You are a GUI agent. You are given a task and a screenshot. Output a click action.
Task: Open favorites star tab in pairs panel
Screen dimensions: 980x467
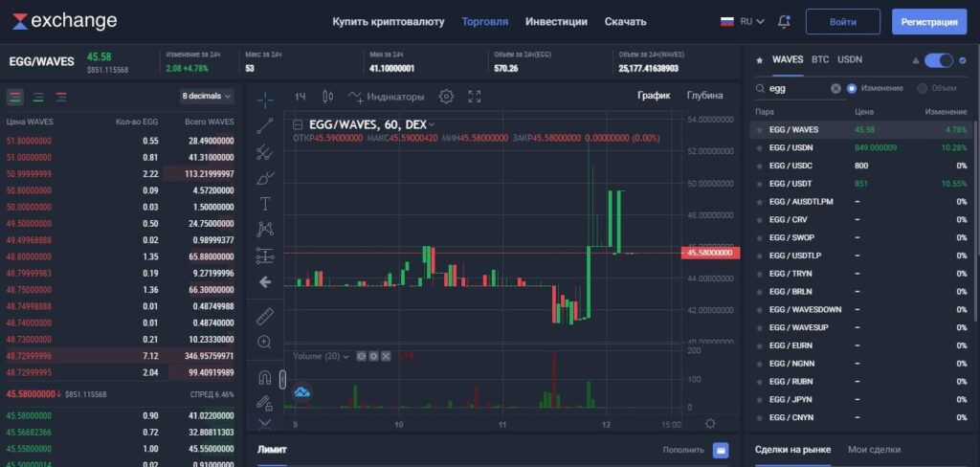pyautogui.click(x=759, y=60)
